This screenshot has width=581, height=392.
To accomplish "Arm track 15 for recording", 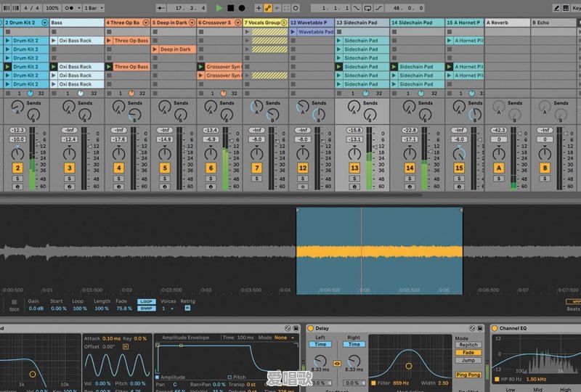I will point(459,187).
